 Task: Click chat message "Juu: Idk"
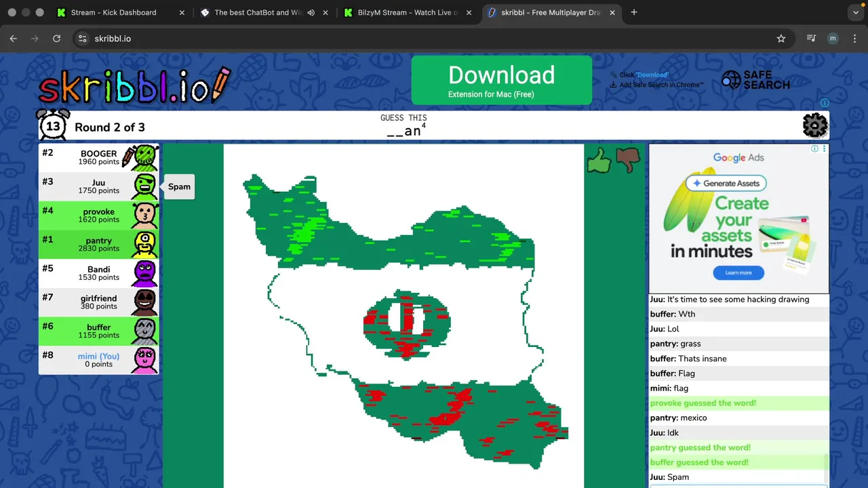point(665,432)
